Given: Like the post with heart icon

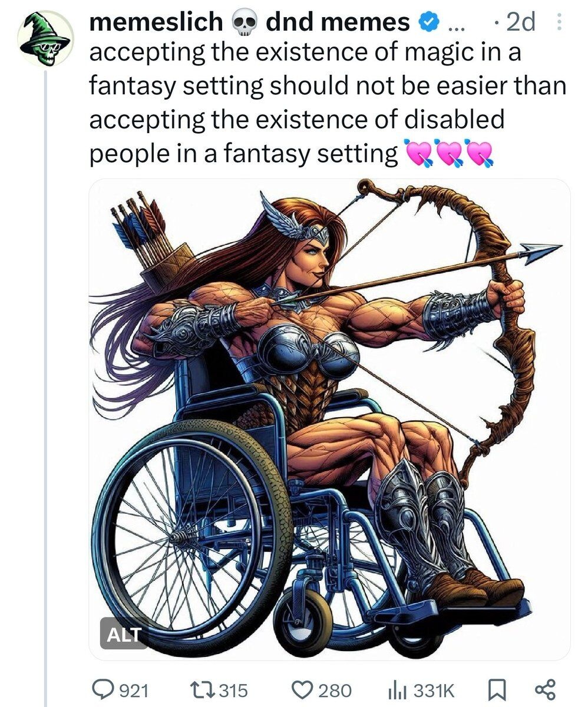Looking at the screenshot, I should click(x=301, y=689).
